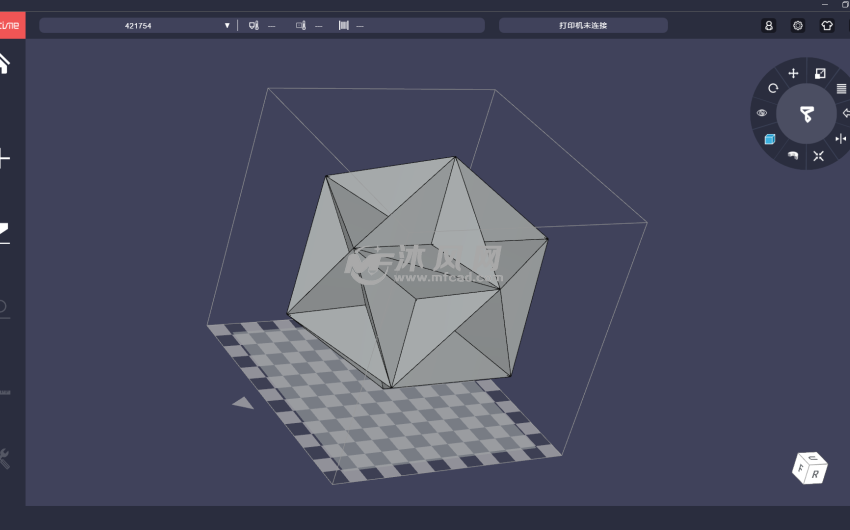This screenshot has height=530, width=850.
Task: Click the orientation view cube
Action: 810,467
